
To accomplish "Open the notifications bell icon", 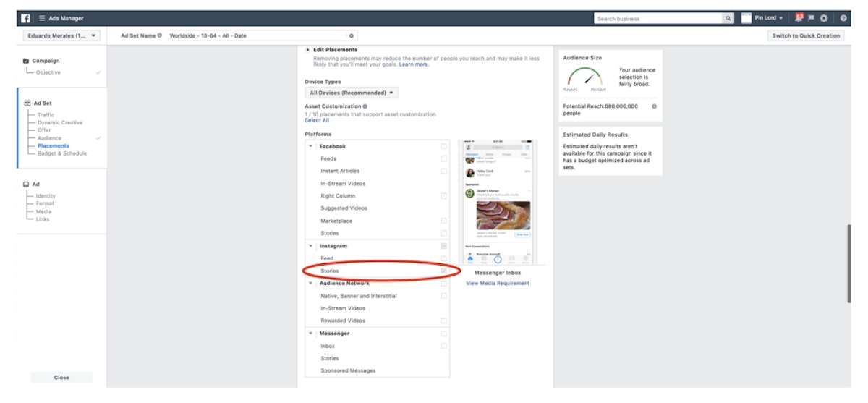I will [799, 18].
